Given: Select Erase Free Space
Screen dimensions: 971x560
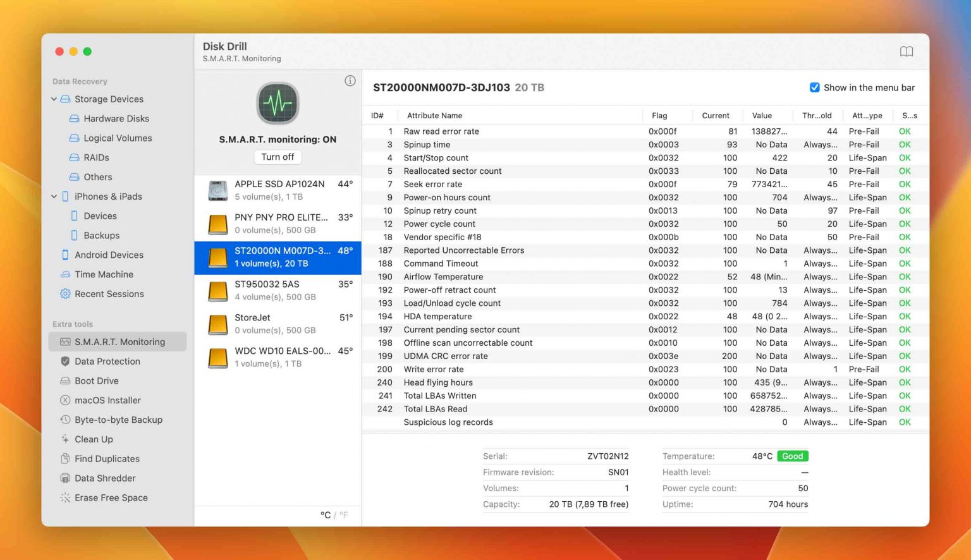Looking at the screenshot, I should (110, 497).
